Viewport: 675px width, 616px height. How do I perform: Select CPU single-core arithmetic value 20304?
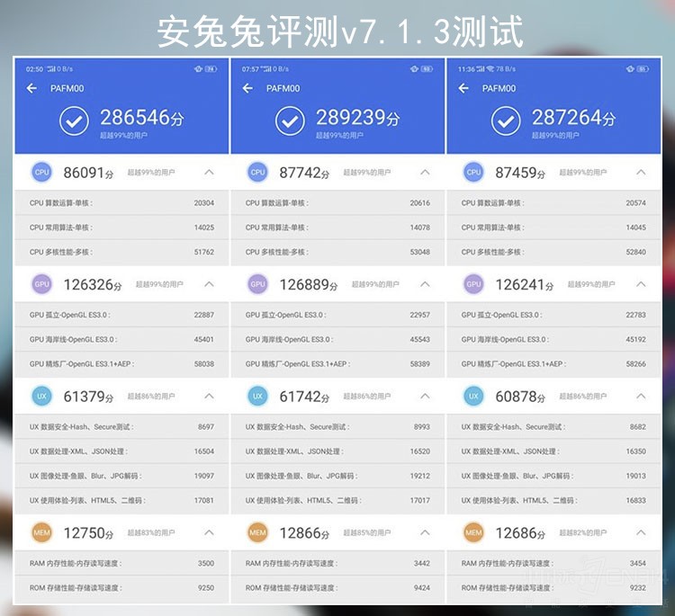pos(204,203)
